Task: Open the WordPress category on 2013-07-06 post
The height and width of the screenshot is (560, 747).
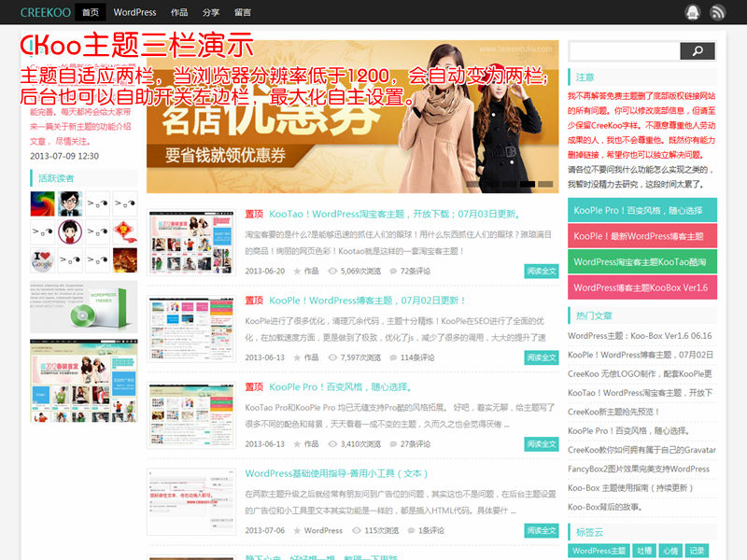Action: (x=323, y=530)
